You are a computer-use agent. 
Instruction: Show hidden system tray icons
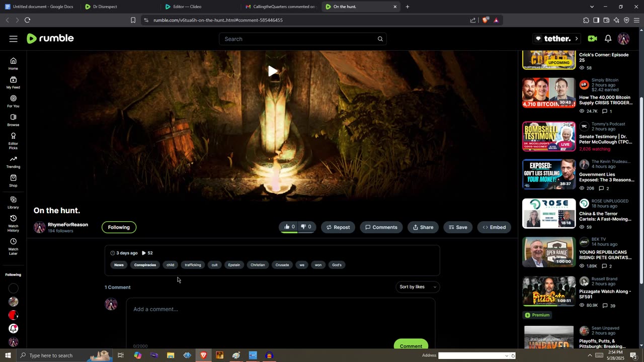pyautogui.click(x=590, y=355)
